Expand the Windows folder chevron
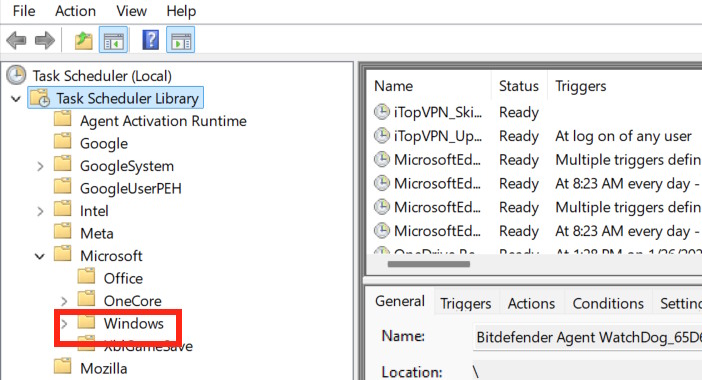 (x=64, y=323)
